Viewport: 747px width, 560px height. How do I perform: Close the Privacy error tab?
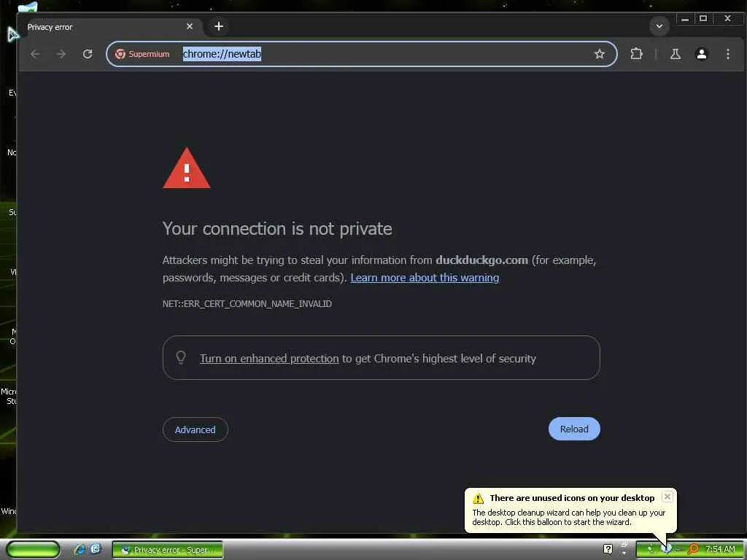[x=190, y=26]
